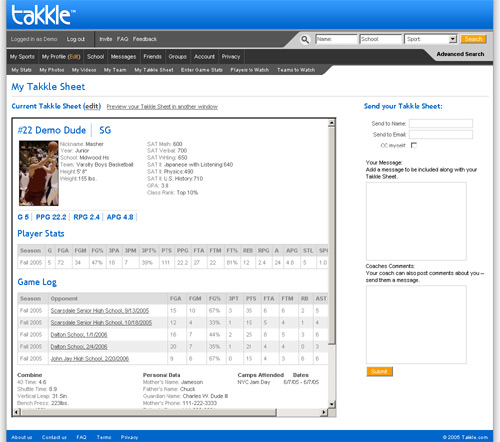
Task: Click the Send to Name field
Action: point(441,124)
